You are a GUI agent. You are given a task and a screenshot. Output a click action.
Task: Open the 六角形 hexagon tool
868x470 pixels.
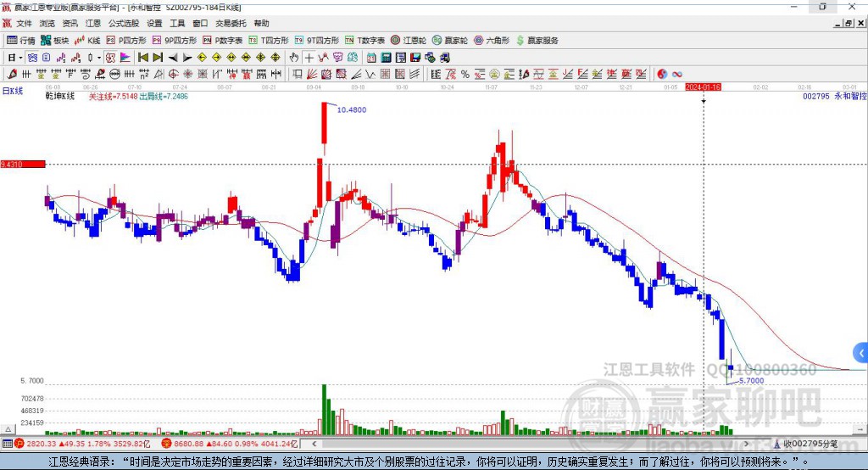[492, 41]
